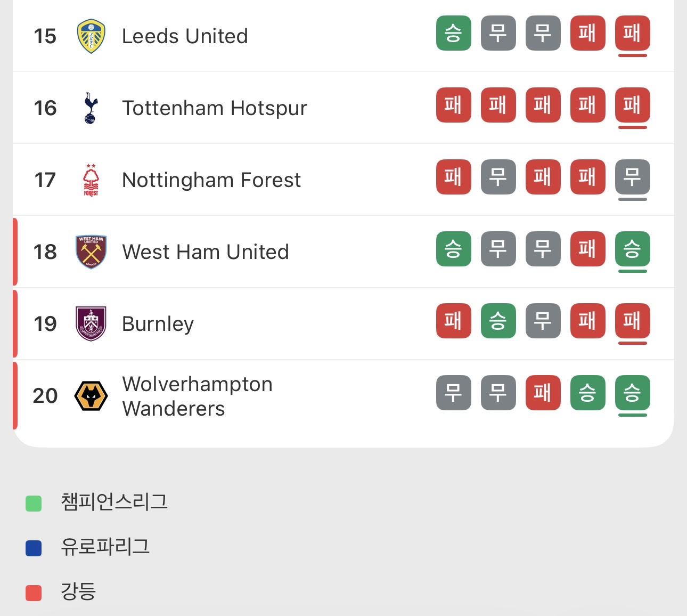Select the Nottingham Forest team name
This screenshot has height=616, width=687.
click(211, 180)
